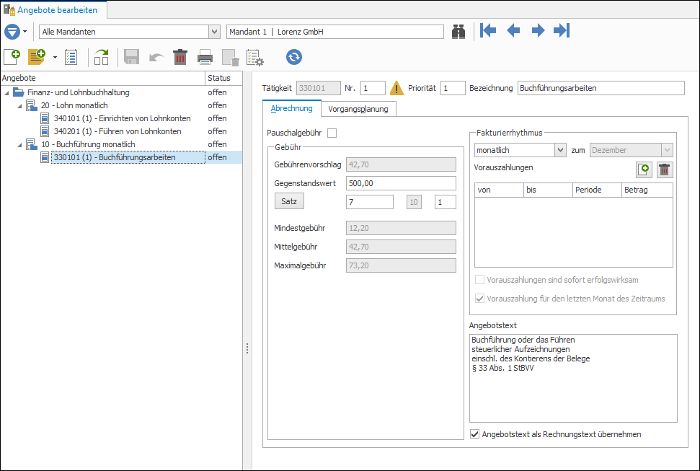Viewport: 700px width, 471px height.
Task: Click the Satz multiplier field showing 1
Action: (445, 202)
